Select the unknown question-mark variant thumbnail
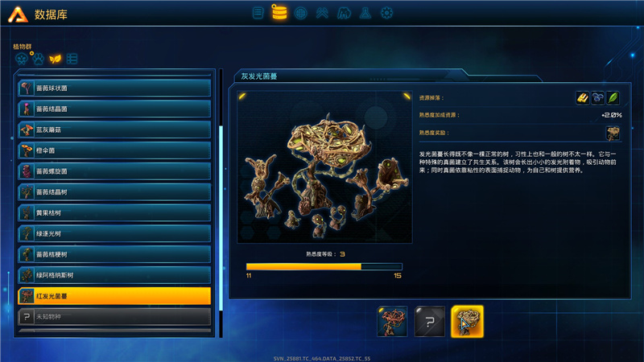 (430, 321)
